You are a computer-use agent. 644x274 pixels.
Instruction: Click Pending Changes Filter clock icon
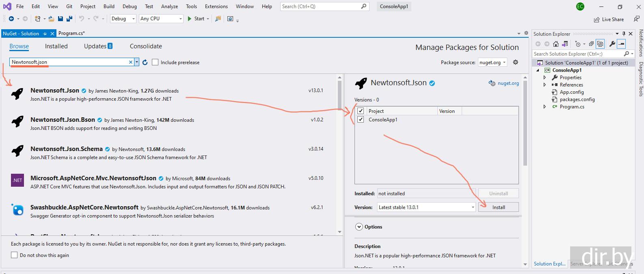click(x=578, y=44)
